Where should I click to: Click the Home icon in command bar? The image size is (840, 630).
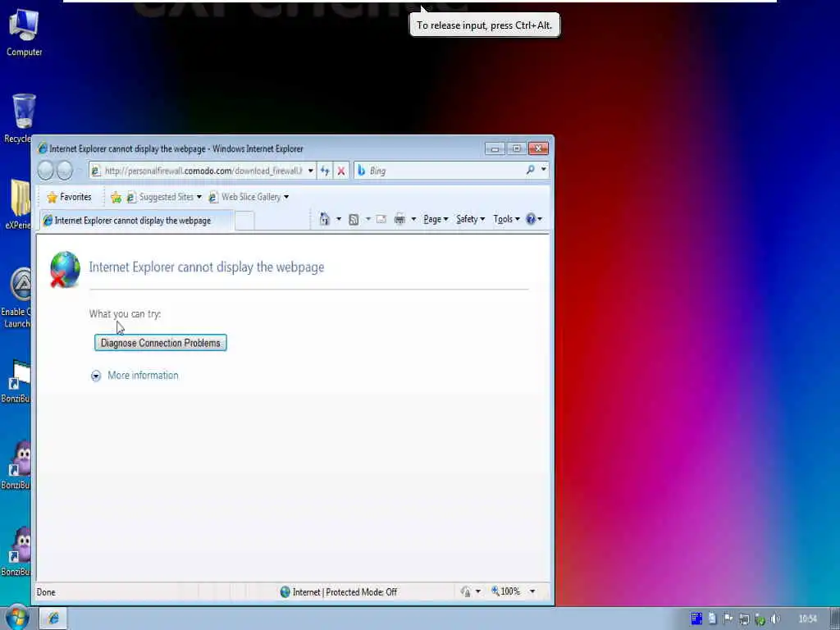point(324,219)
